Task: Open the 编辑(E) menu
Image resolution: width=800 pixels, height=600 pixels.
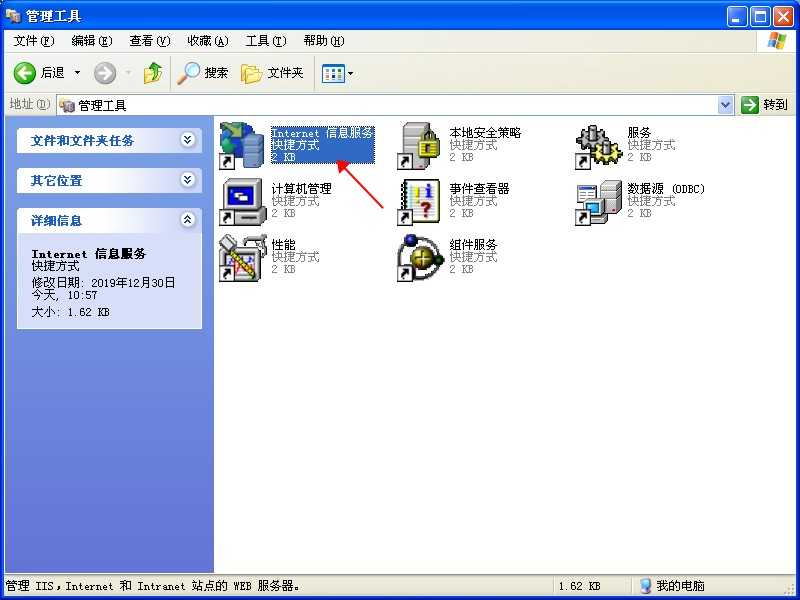Action: (92, 41)
